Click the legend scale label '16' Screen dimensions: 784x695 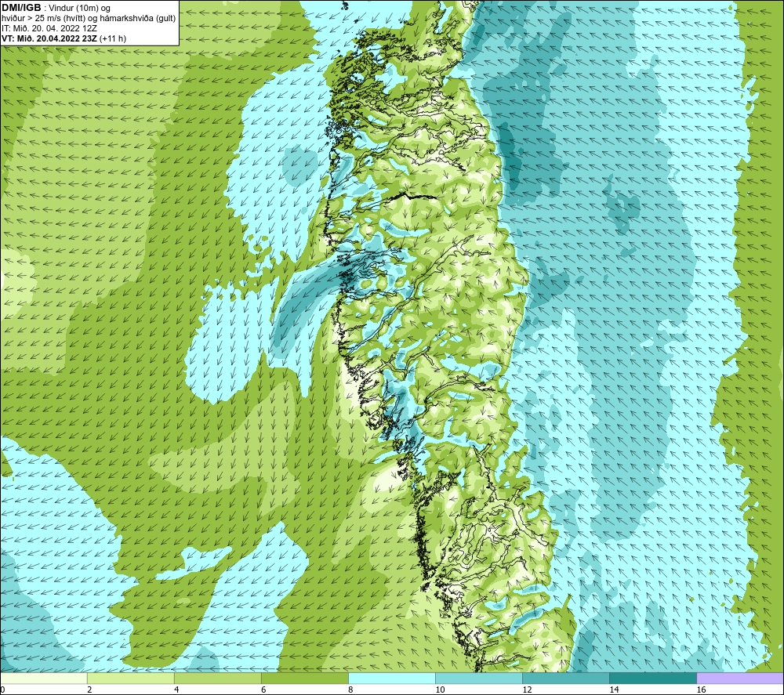tap(701, 690)
